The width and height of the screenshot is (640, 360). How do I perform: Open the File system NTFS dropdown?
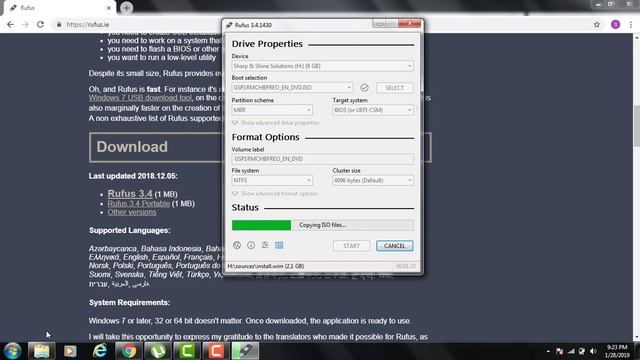(x=272, y=180)
